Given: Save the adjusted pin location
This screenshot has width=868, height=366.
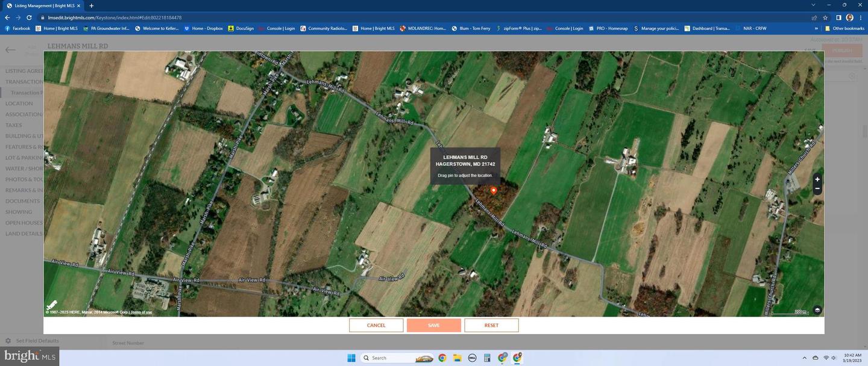Looking at the screenshot, I should click(x=434, y=325).
